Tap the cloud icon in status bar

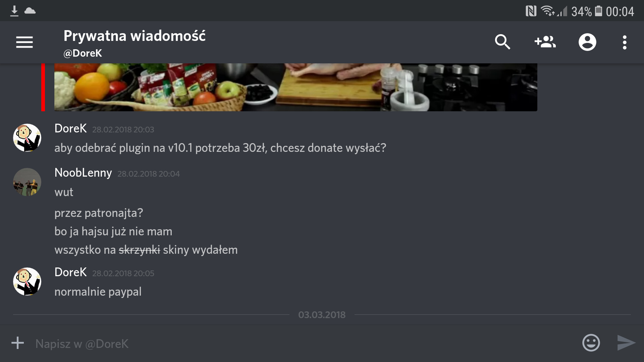point(30,11)
